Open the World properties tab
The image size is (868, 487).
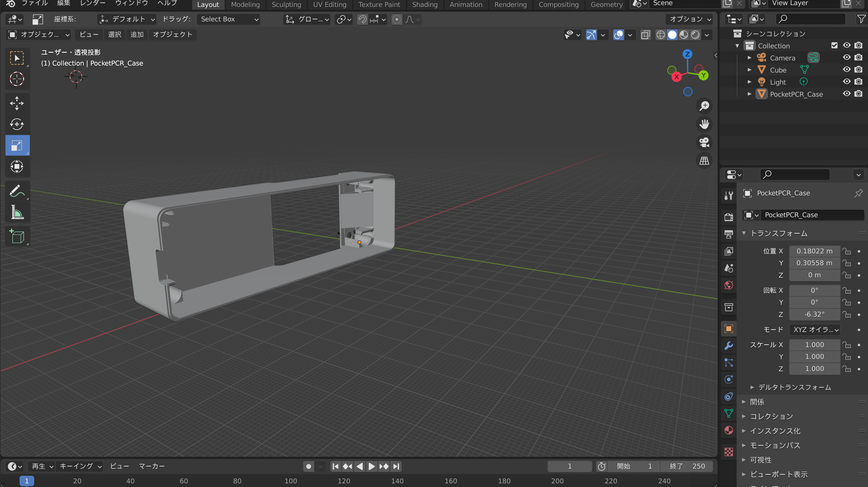(728, 285)
